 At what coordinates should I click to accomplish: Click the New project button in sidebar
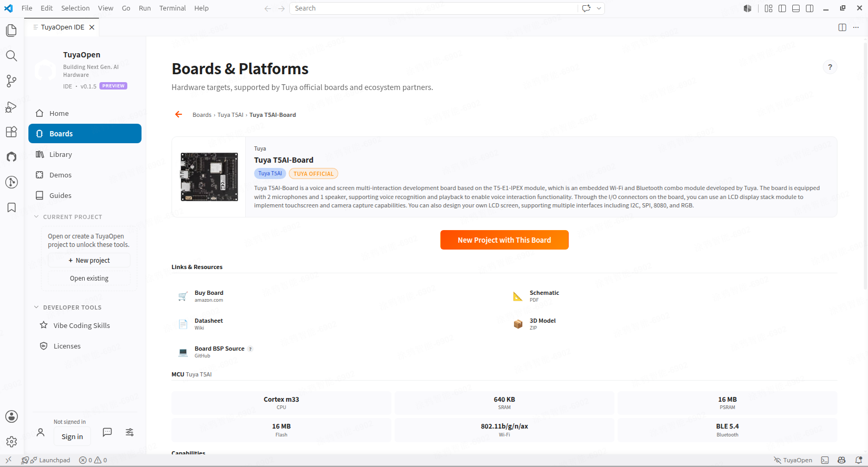coord(89,261)
